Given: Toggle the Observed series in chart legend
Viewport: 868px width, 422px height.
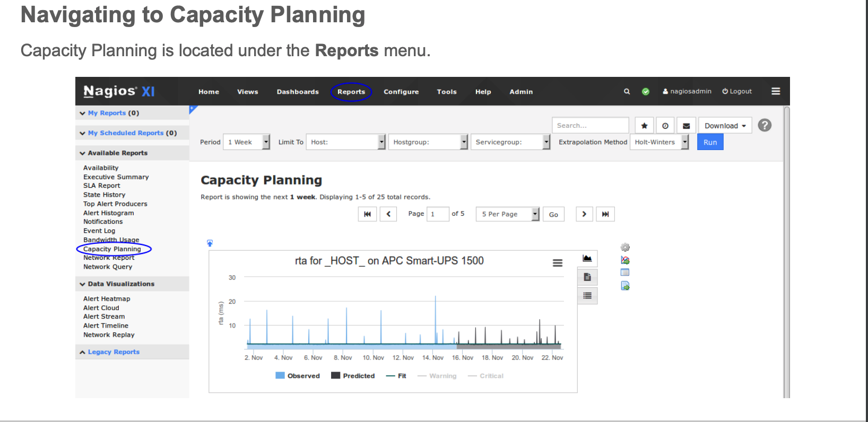Looking at the screenshot, I should point(298,376).
